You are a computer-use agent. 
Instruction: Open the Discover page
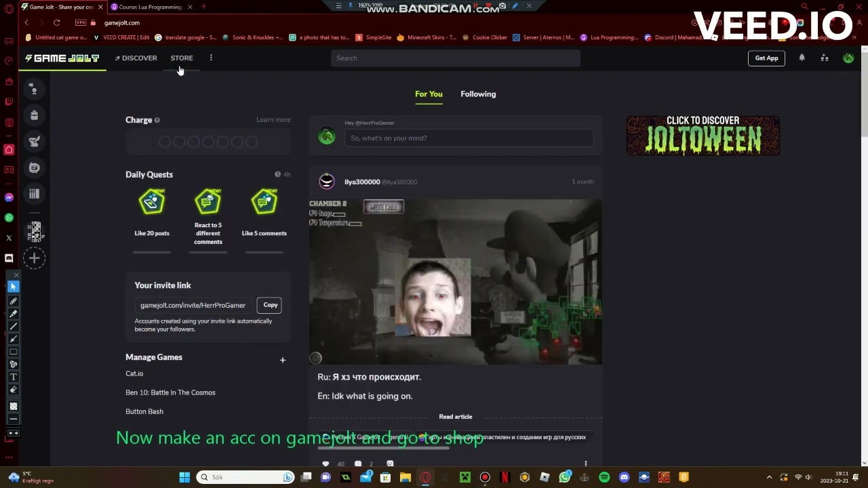pos(136,58)
